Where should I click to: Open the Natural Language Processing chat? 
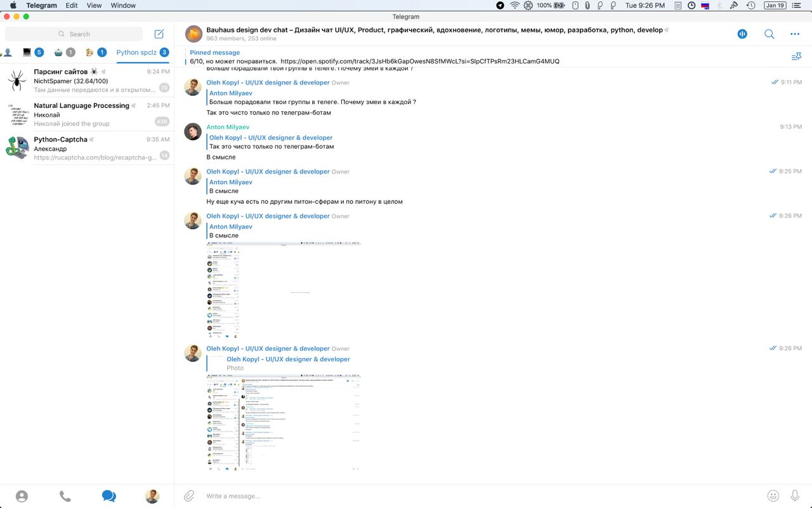click(87, 114)
